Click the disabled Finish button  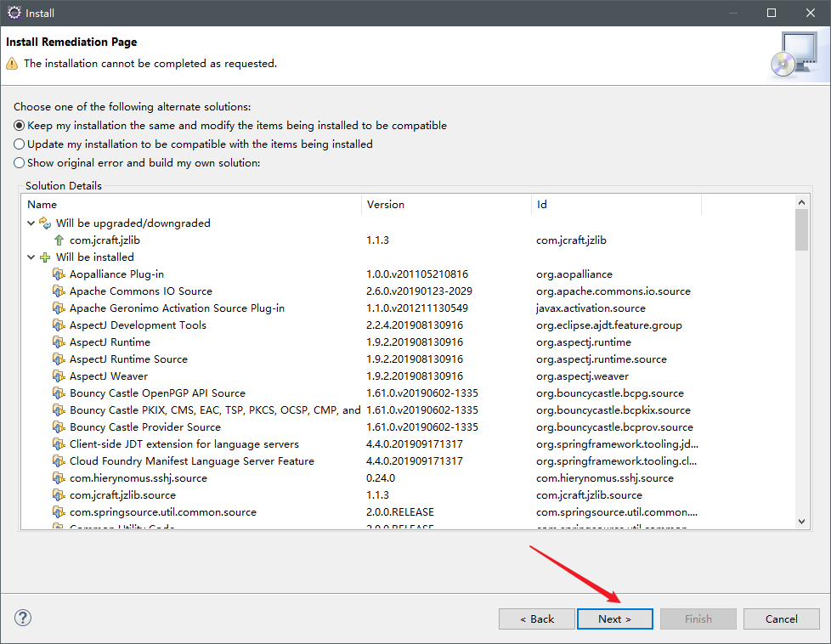698,619
